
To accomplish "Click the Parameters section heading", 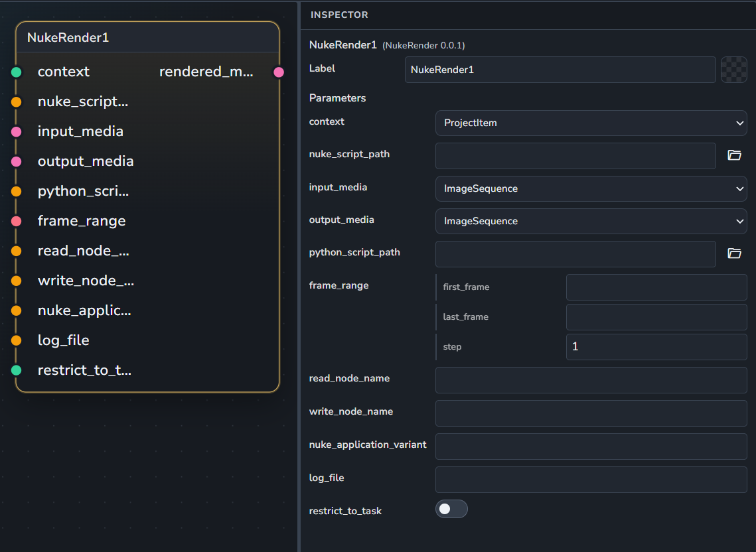I will (x=337, y=98).
